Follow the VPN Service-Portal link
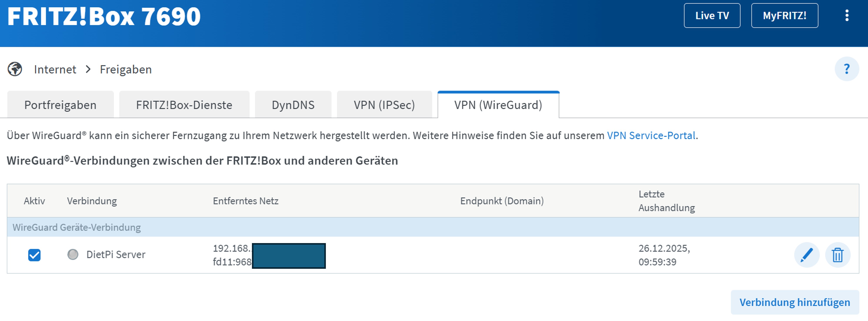The image size is (868, 321). [651, 136]
